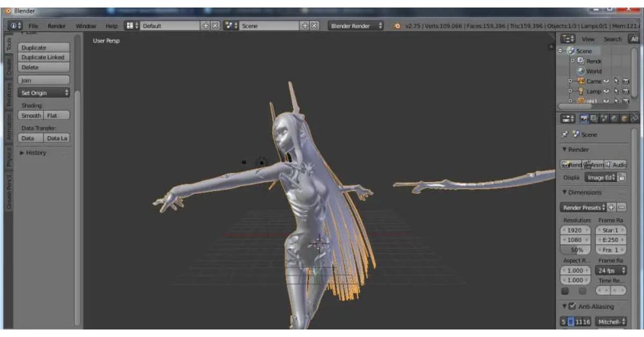
Task: Click the Outliner editor type icon
Action: [568, 39]
